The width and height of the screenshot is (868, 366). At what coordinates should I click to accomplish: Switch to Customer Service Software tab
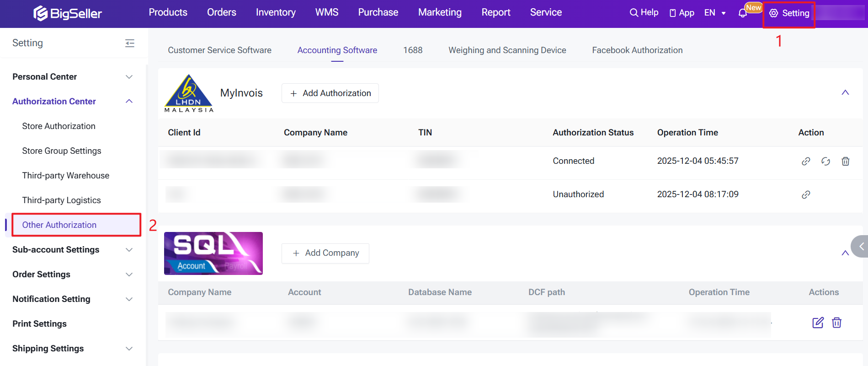(219, 50)
